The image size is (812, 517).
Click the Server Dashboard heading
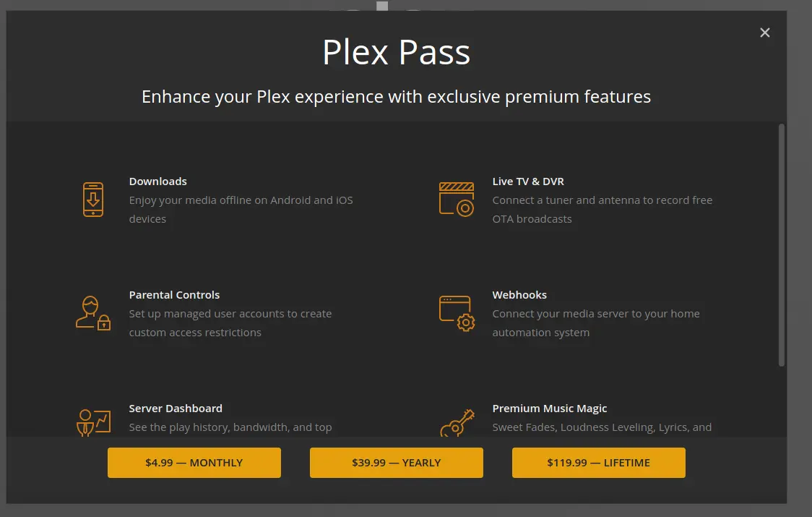(176, 409)
